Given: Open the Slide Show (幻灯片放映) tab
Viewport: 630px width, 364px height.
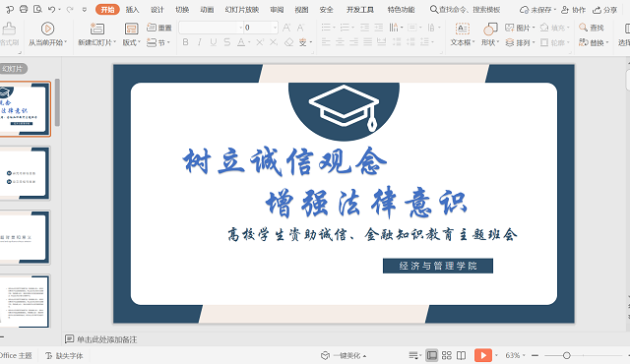Looking at the screenshot, I should pyautogui.click(x=242, y=9).
